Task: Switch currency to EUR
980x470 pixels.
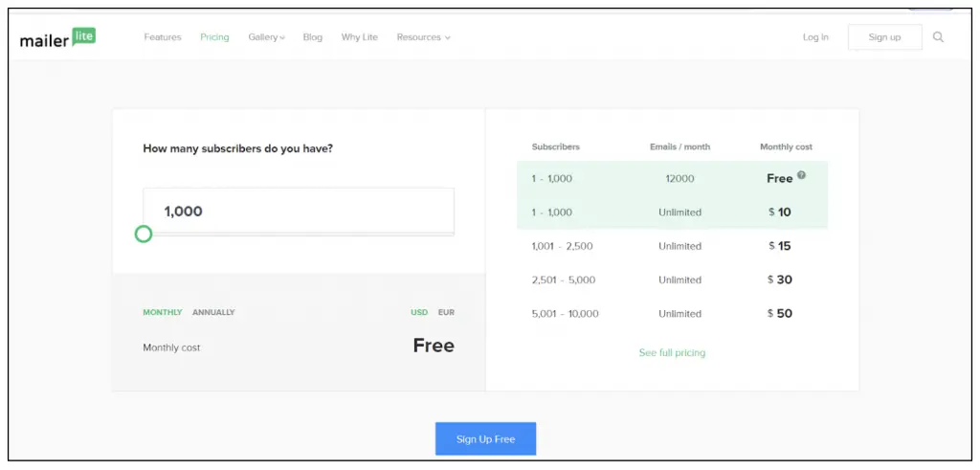Action: coord(446,312)
